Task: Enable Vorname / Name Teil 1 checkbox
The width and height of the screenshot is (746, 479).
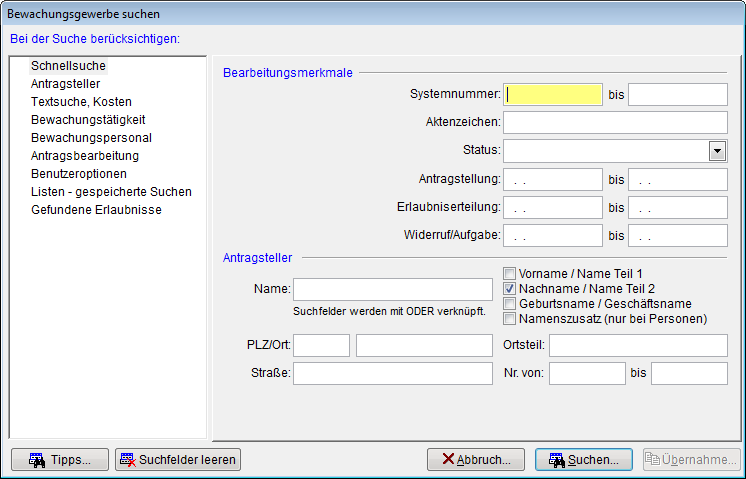Action: click(x=510, y=273)
